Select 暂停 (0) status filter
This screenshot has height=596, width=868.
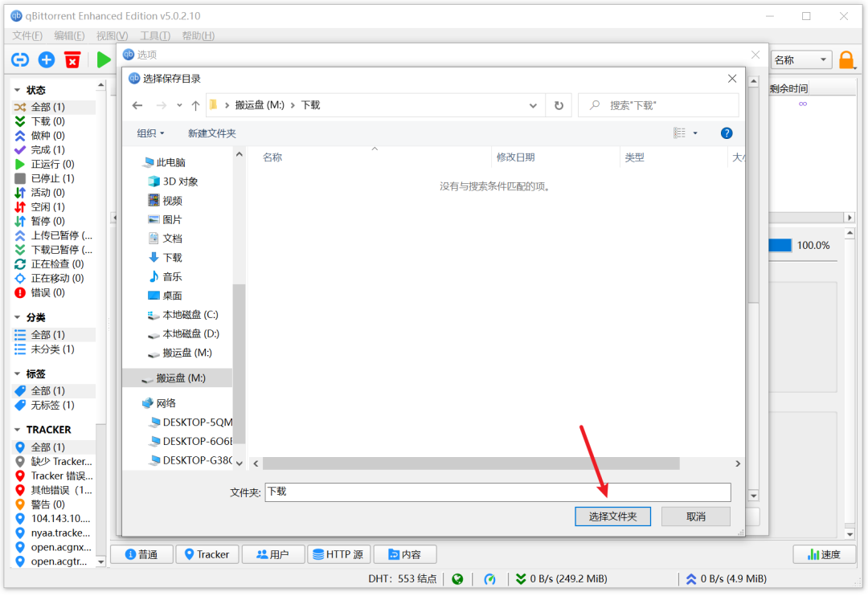(x=47, y=222)
